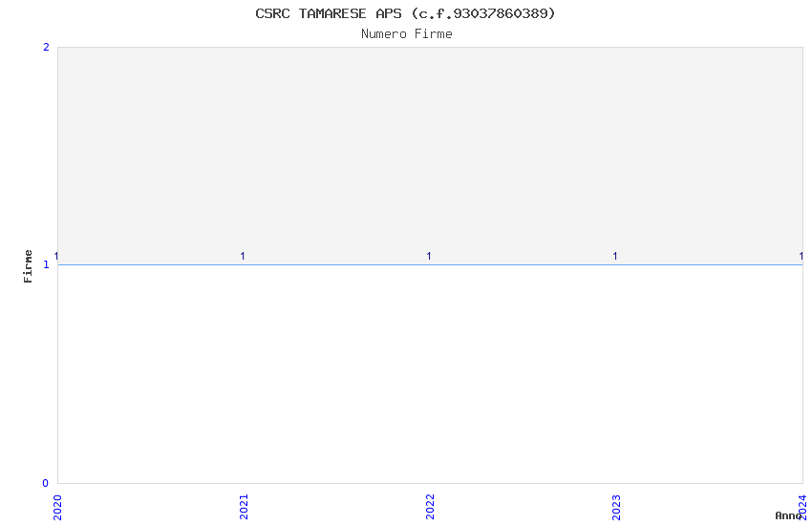Click the Firme y-axis label
This screenshot has width=812, height=525.
(28, 266)
